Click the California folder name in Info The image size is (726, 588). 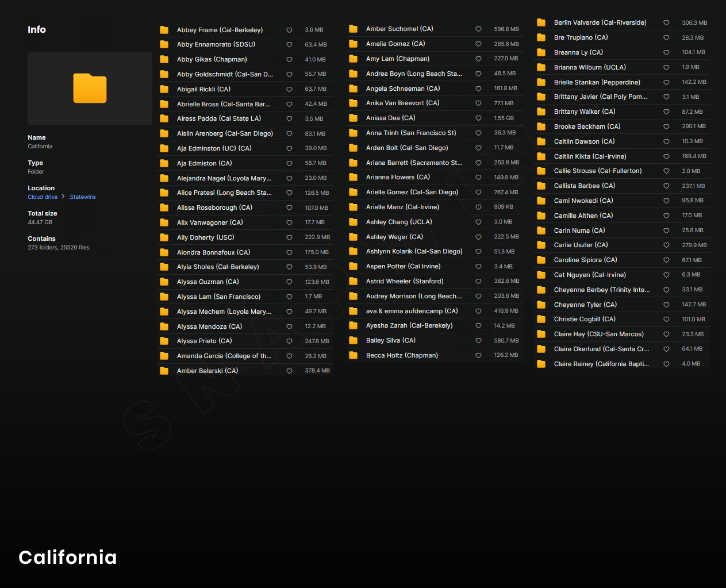pyautogui.click(x=40, y=147)
